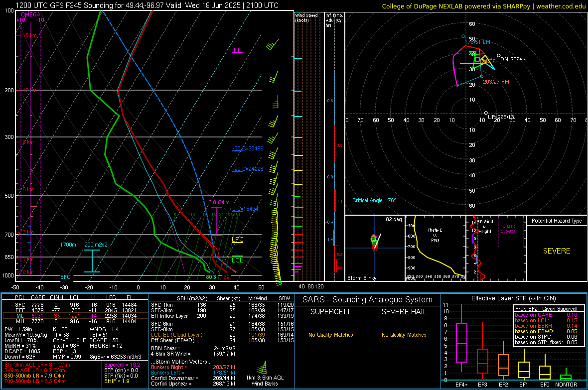Click the 82 deg slinky tilt value

[x=394, y=219]
